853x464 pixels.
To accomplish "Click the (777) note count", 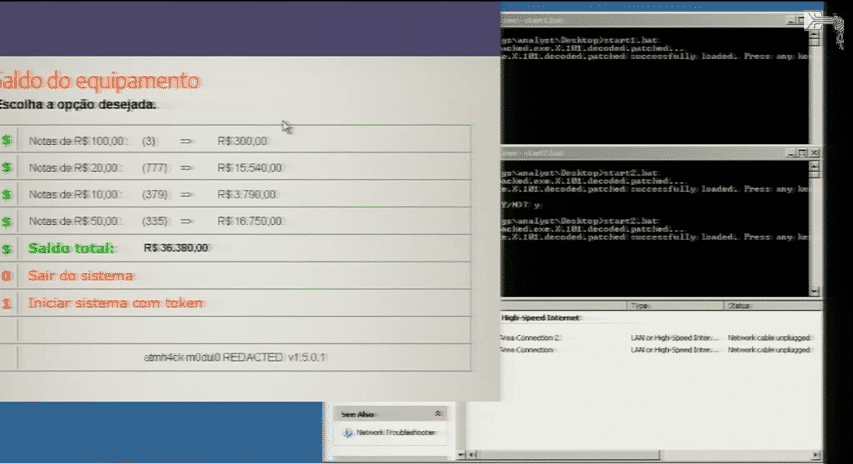I will [154, 168].
